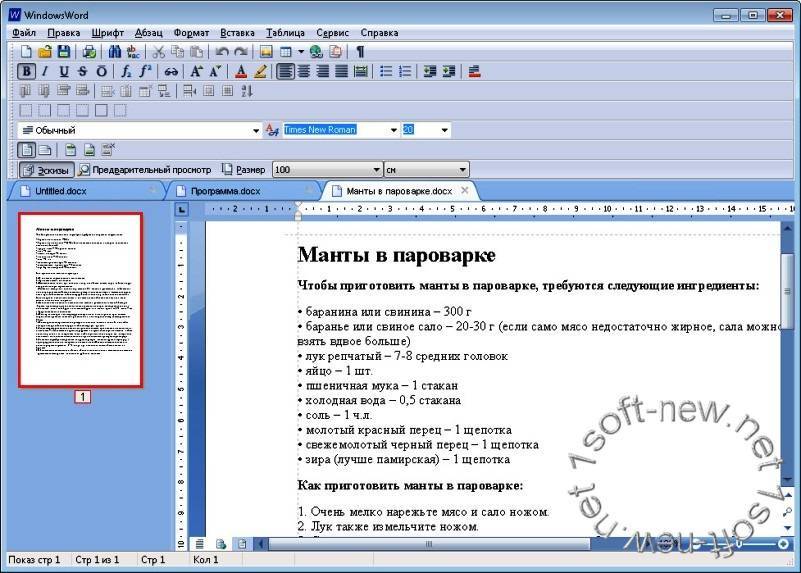Open file with folder icon
The height and width of the screenshot is (573, 801).
(45, 52)
